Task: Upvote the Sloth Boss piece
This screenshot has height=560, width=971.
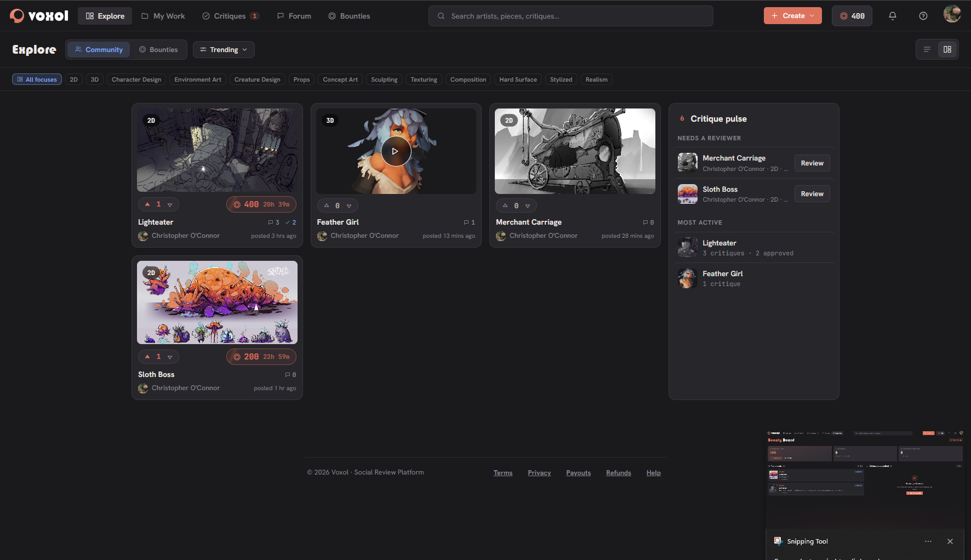Action: click(x=147, y=357)
